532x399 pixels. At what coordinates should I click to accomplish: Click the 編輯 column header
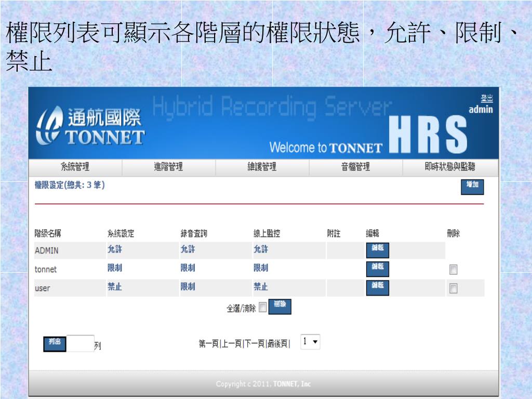coord(373,233)
